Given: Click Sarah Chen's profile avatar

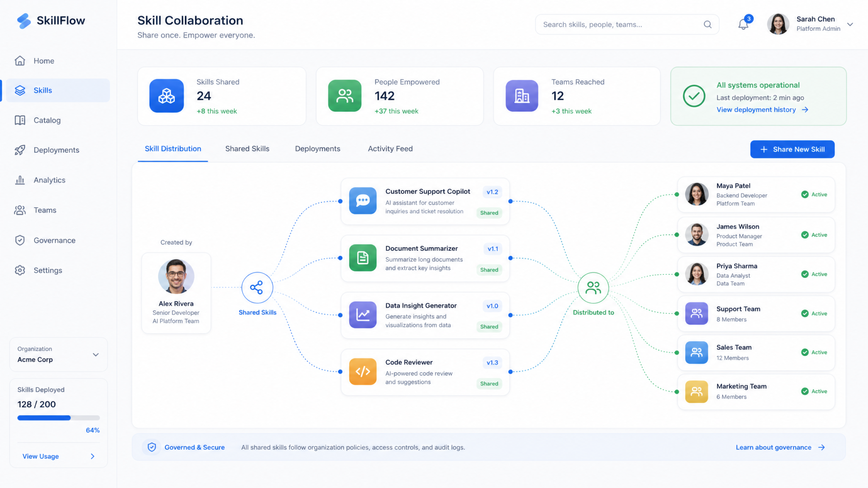Looking at the screenshot, I should click(778, 24).
